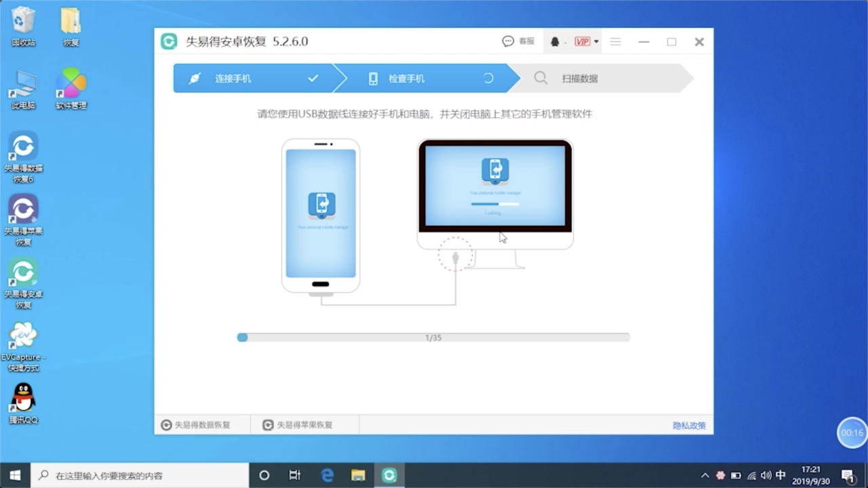Select the 失易得安卓恢复 desktop shortcut
868x488 pixels.
[23, 283]
